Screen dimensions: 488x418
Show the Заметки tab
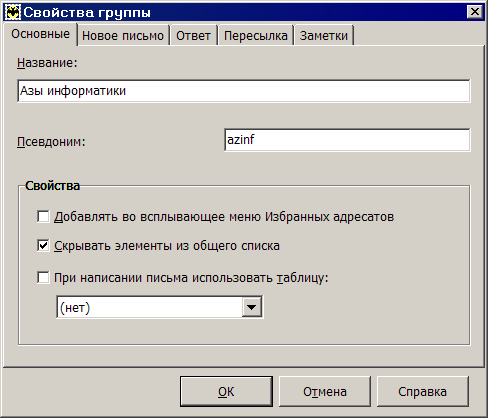click(324, 36)
